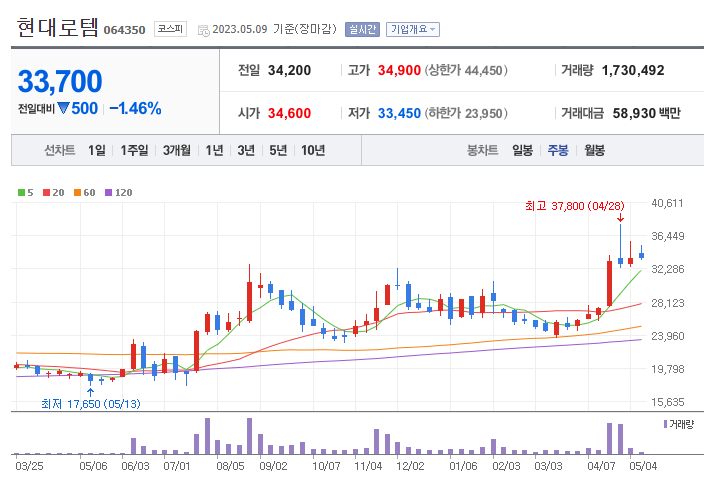Click the 15,635 price axis label
The image size is (704, 480).
coord(668,402)
